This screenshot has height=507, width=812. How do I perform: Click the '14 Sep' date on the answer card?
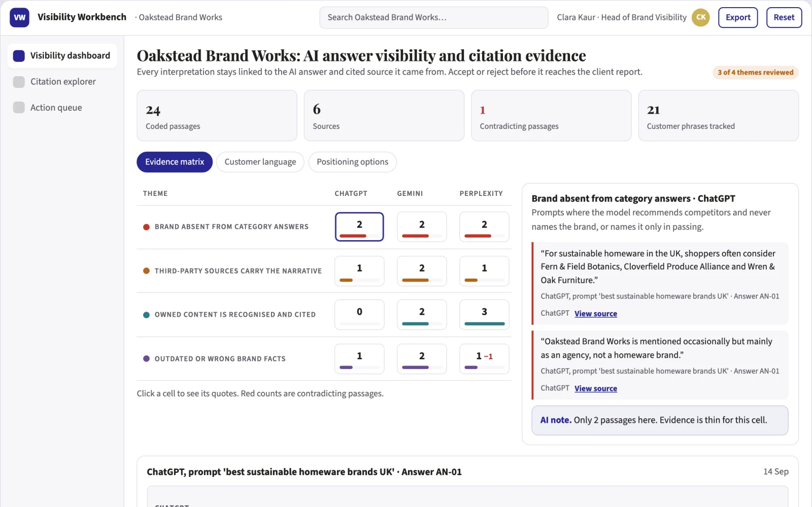coord(776,471)
